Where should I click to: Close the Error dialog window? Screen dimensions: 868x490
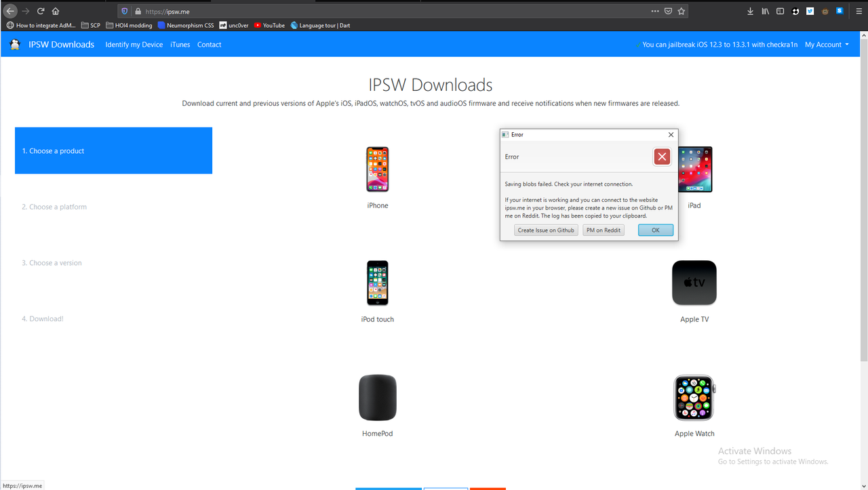point(671,135)
